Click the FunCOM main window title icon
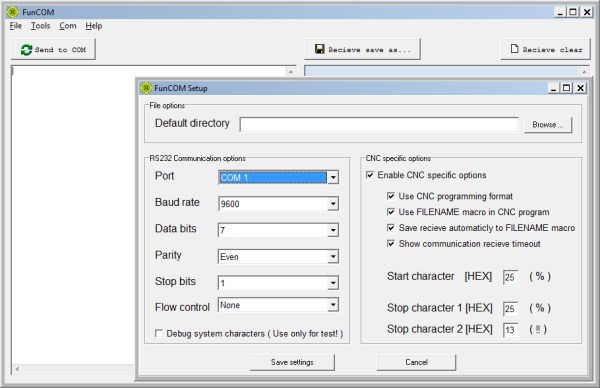600x388 pixels. pos(13,12)
